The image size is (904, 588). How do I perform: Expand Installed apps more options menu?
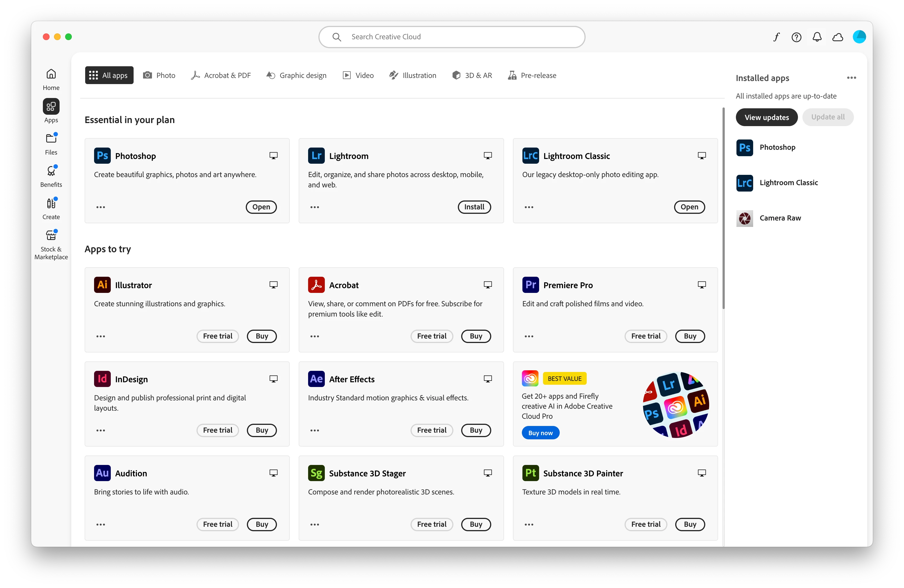[851, 78]
